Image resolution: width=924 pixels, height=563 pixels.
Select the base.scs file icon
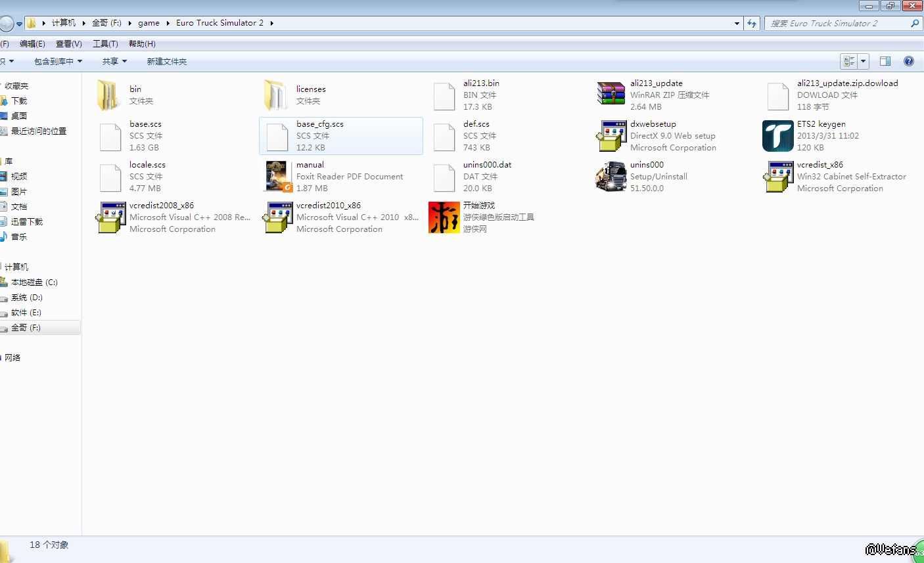110,137
